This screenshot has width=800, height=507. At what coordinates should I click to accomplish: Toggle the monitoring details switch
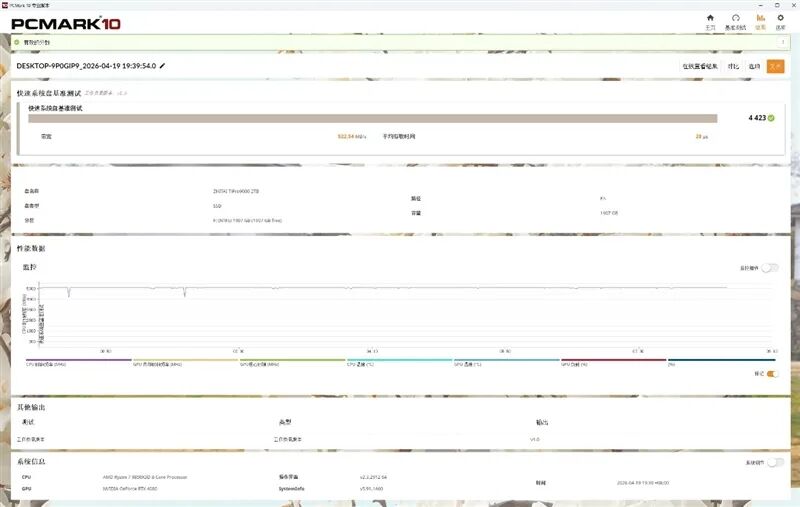click(x=770, y=268)
